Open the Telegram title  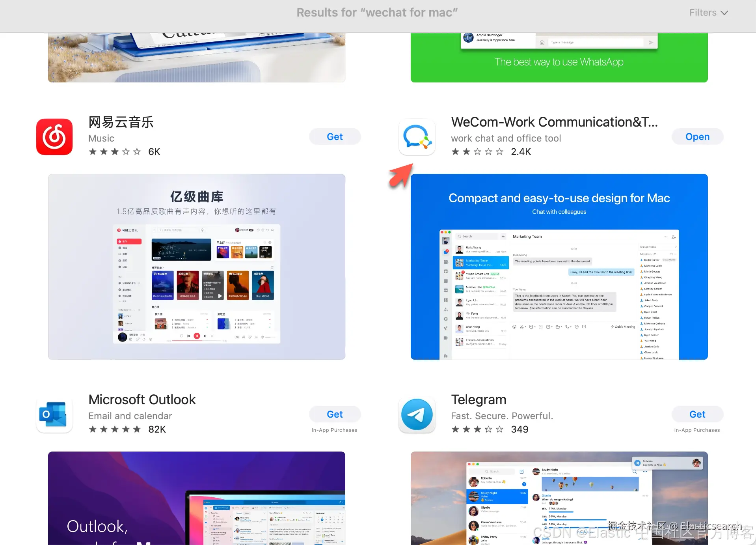[479, 399]
